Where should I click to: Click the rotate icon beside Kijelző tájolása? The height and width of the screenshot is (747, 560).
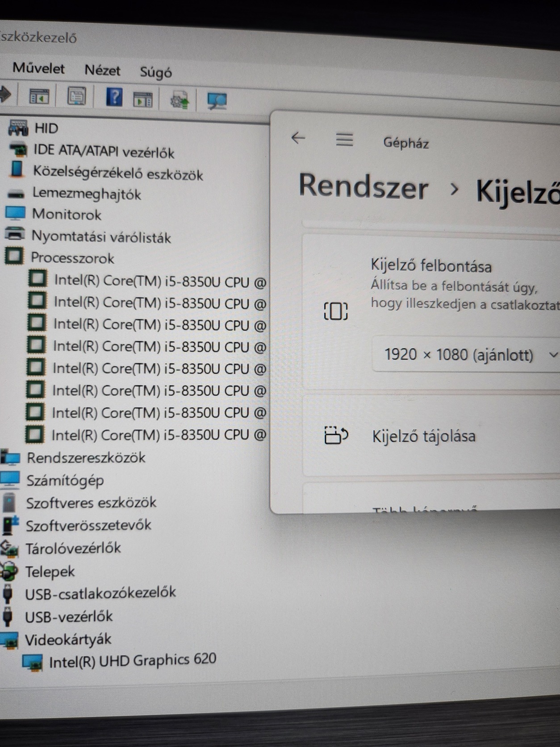tap(336, 435)
